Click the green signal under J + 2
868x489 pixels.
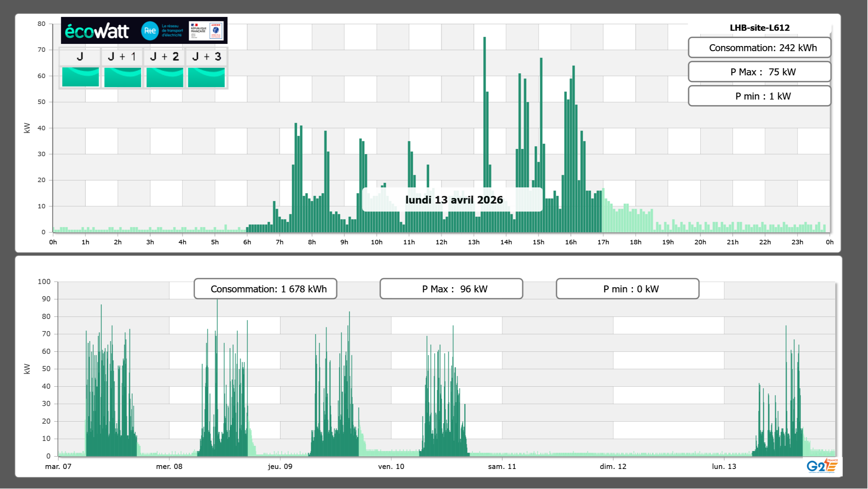165,77
